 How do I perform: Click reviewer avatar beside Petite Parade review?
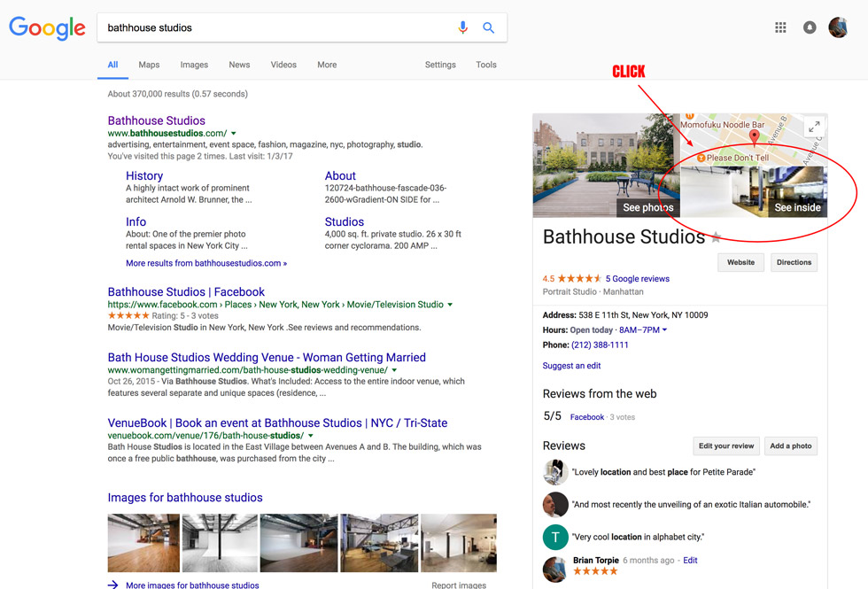(555, 472)
